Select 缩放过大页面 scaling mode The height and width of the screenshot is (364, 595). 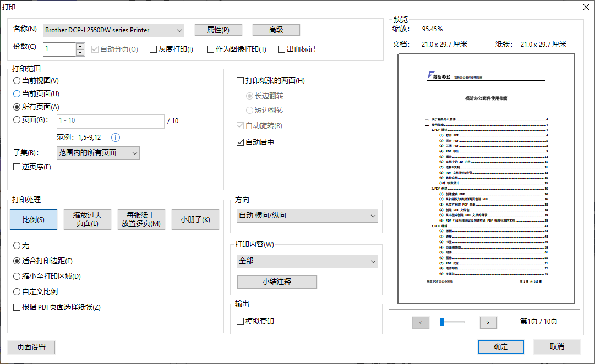[x=88, y=219]
